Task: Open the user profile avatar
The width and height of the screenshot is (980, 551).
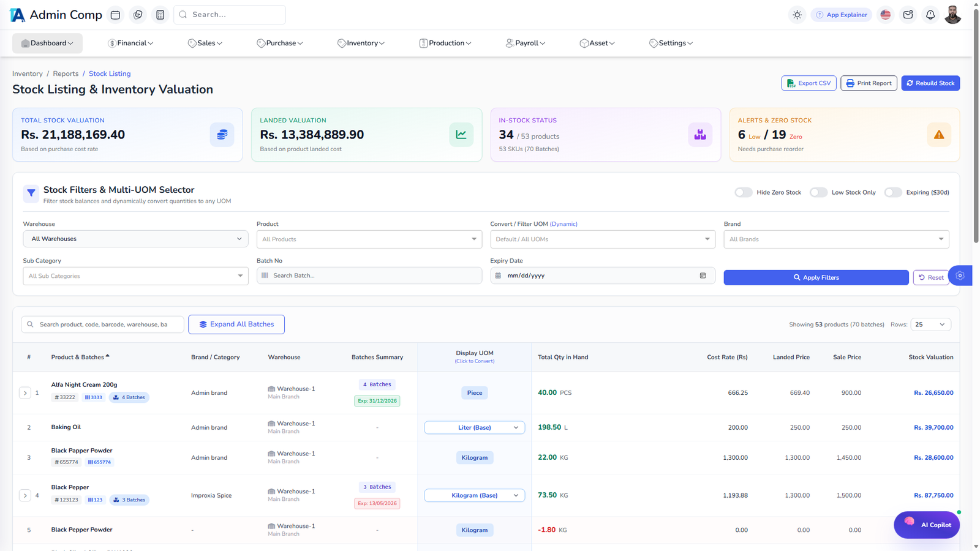Action: coord(952,15)
